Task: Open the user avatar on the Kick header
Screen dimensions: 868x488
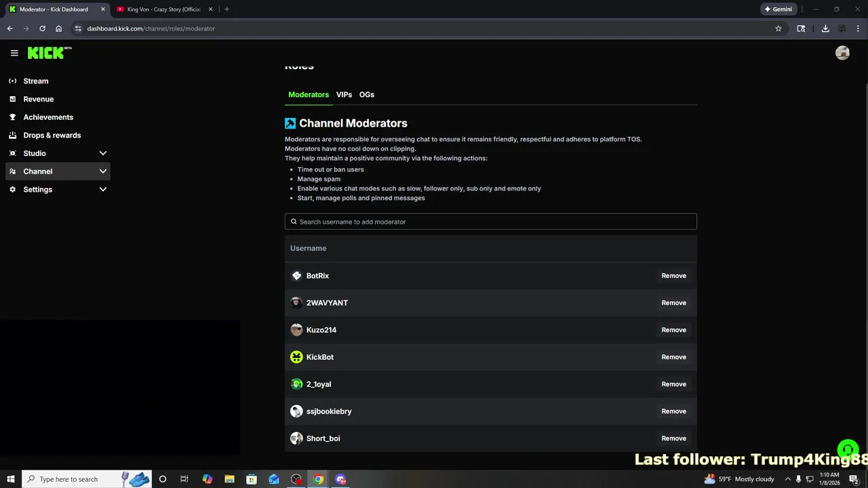Action: tap(842, 53)
